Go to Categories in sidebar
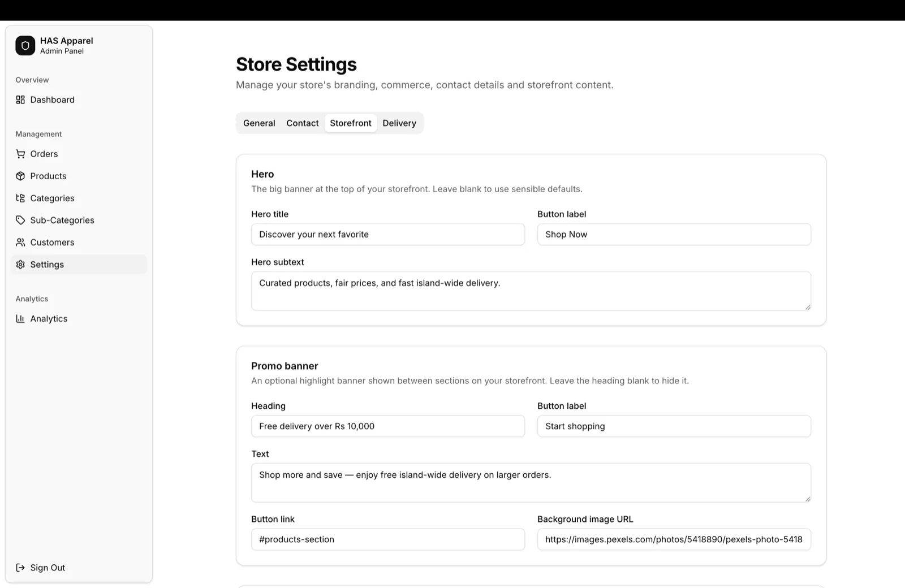 pos(79,198)
